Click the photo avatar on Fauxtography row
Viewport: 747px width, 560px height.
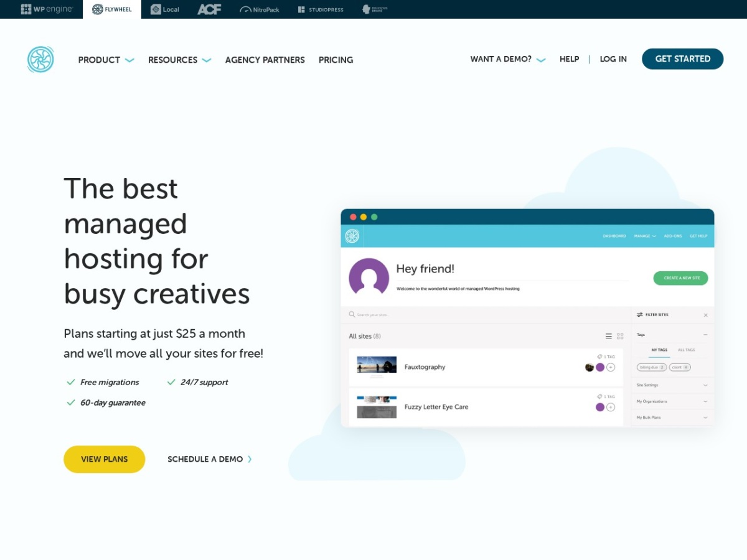click(590, 367)
